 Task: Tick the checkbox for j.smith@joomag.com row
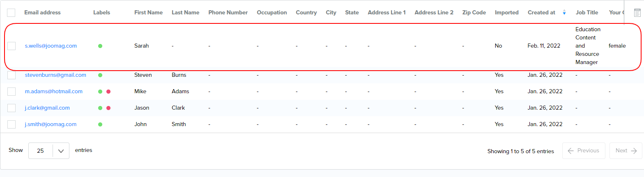(x=11, y=124)
